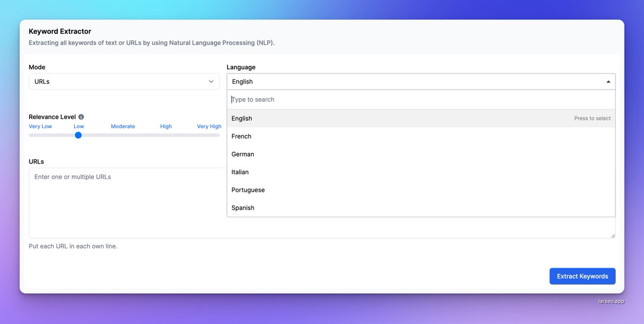Click the Keyword Extractor heading

click(x=60, y=32)
